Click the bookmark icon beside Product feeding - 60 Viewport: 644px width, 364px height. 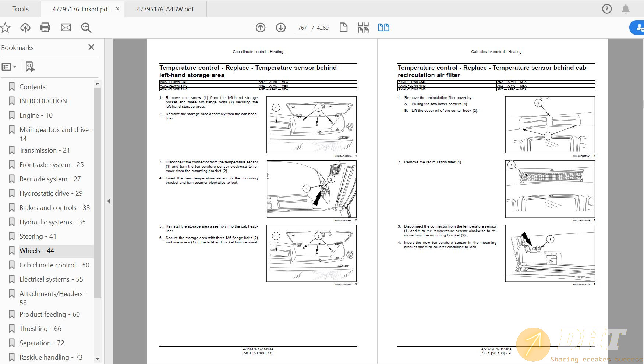pyautogui.click(x=12, y=314)
